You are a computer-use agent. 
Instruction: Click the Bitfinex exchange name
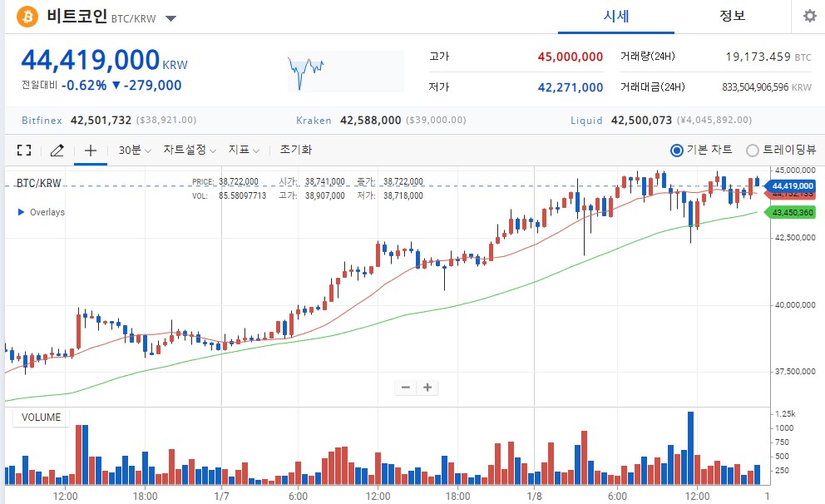point(42,121)
